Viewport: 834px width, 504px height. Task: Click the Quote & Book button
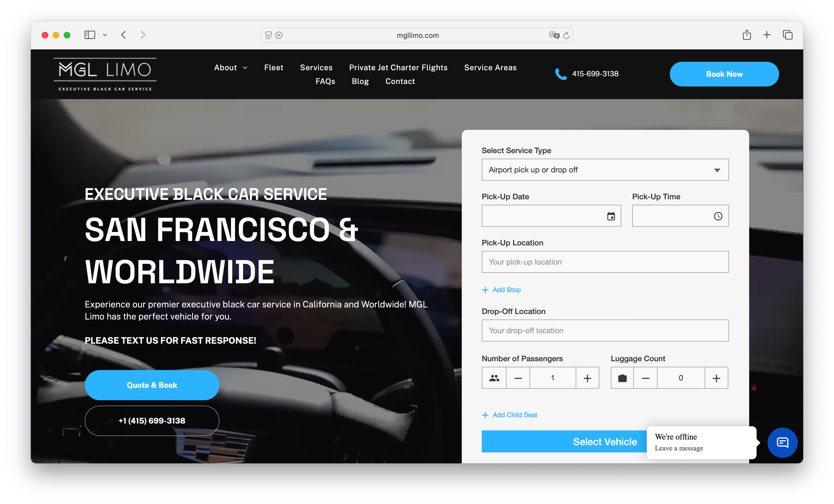(152, 385)
